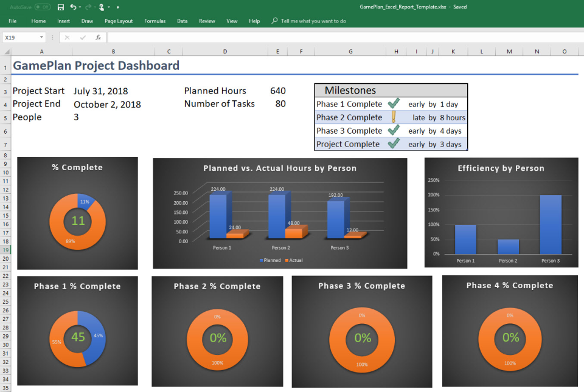584x392 pixels.
Task: Click the Insert Function fx icon
Action: [98, 37]
